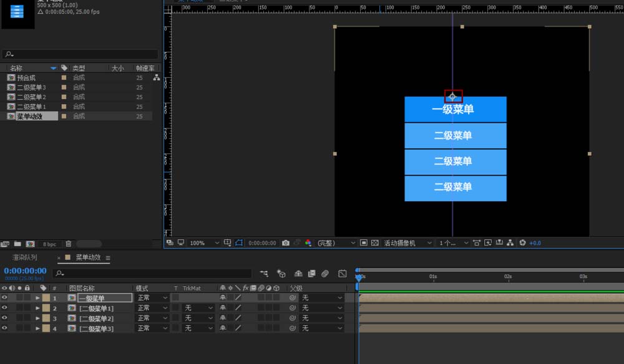This screenshot has width=624, height=364.
Task: Click the 8 bpc color depth button
Action: tap(49, 244)
